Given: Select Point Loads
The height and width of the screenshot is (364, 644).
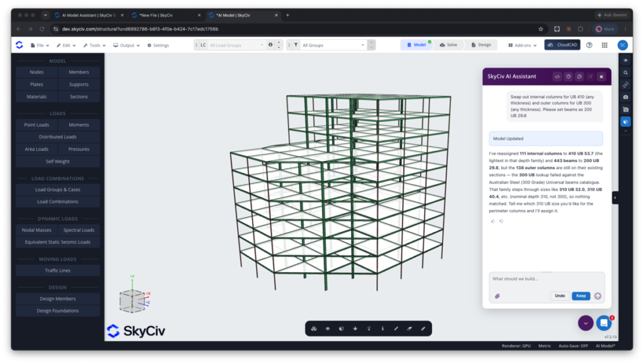Looking at the screenshot, I should 36,124.
